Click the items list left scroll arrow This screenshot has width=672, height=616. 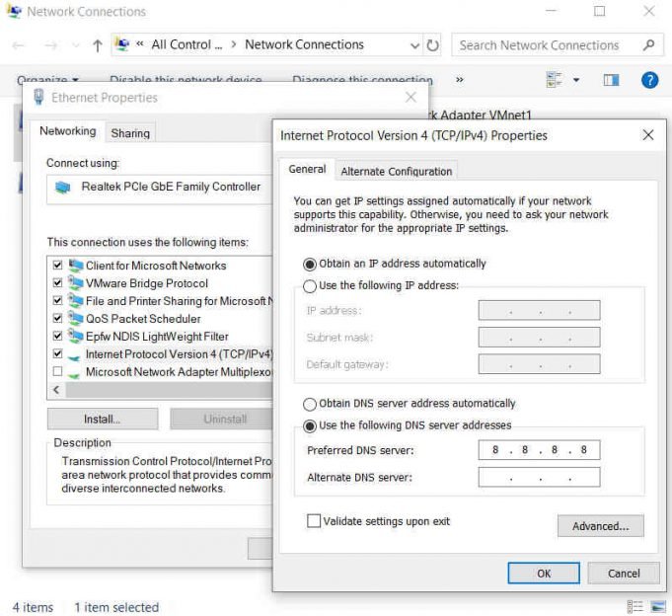[x=56, y=390]
